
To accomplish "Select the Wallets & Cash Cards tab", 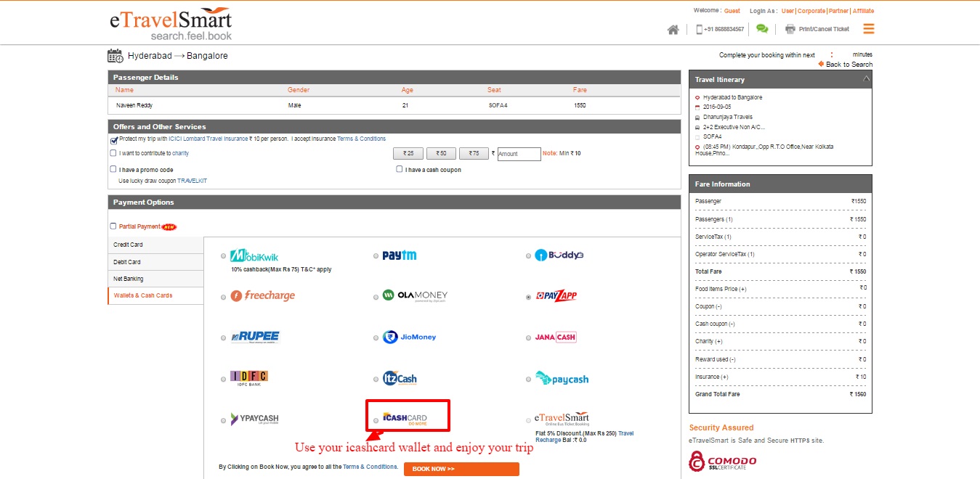I will coord(155,296).
